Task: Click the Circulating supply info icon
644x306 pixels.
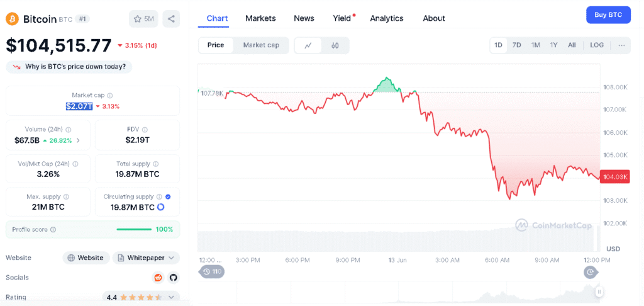Action: click(159, 197)
